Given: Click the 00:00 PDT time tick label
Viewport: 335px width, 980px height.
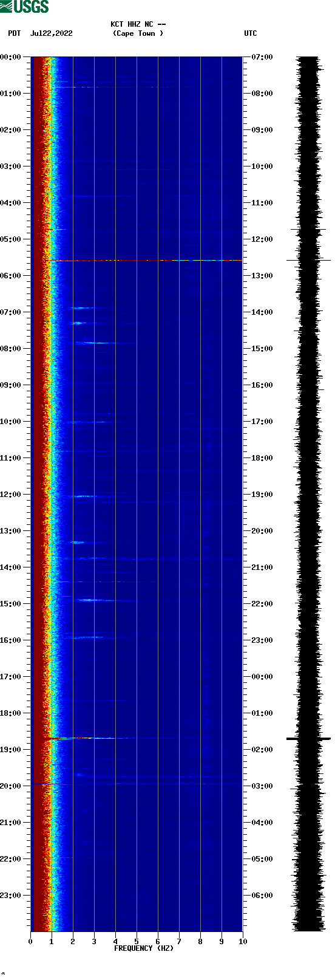Looking at the screenshot, I should 11,57.
